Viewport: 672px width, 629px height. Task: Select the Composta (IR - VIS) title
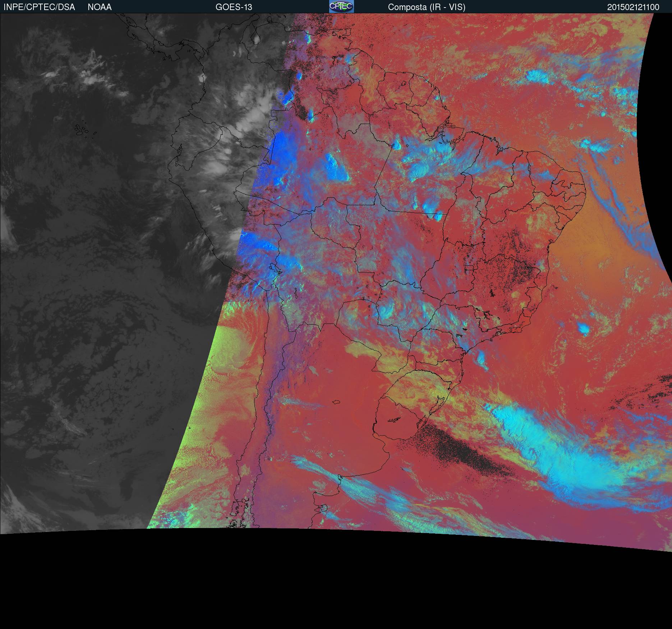427,7
